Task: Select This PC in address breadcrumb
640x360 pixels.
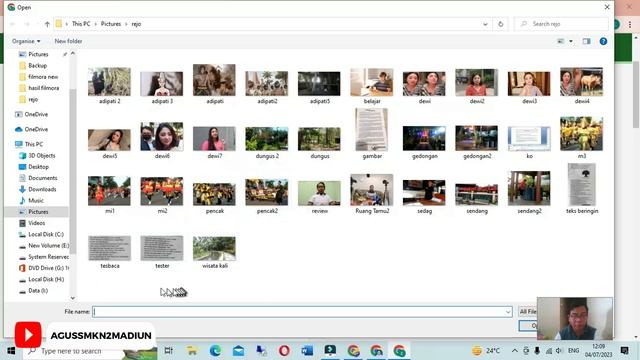Action: click(x=81, y=24)
